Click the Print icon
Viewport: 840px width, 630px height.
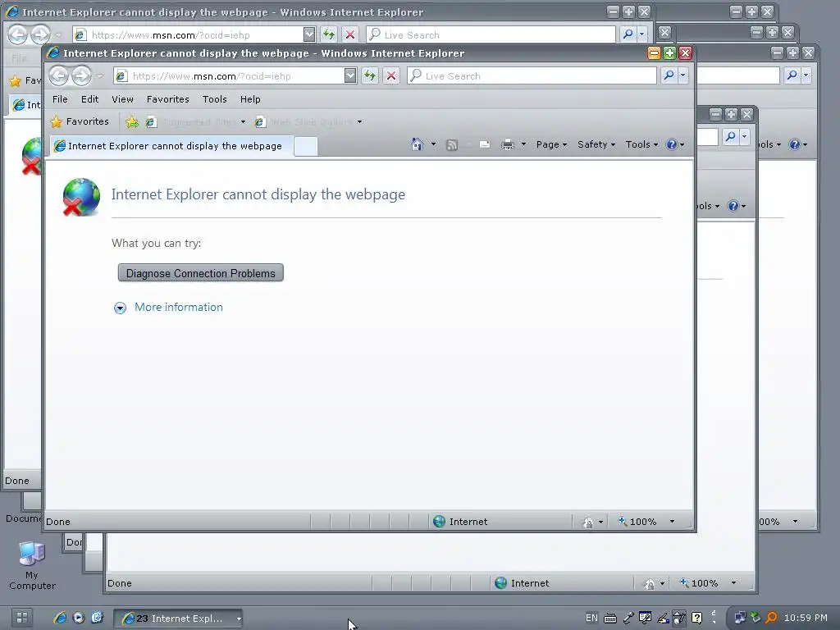pyautogui.click(x=507, y=144)
